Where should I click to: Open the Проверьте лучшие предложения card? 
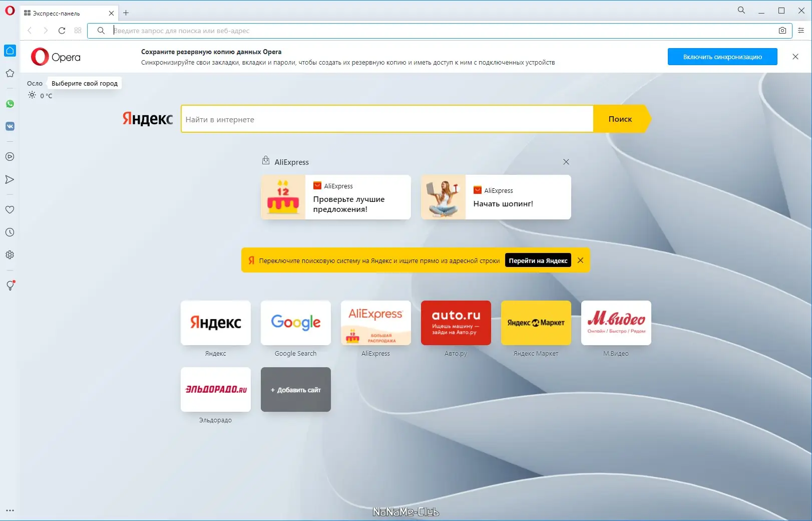336,197
